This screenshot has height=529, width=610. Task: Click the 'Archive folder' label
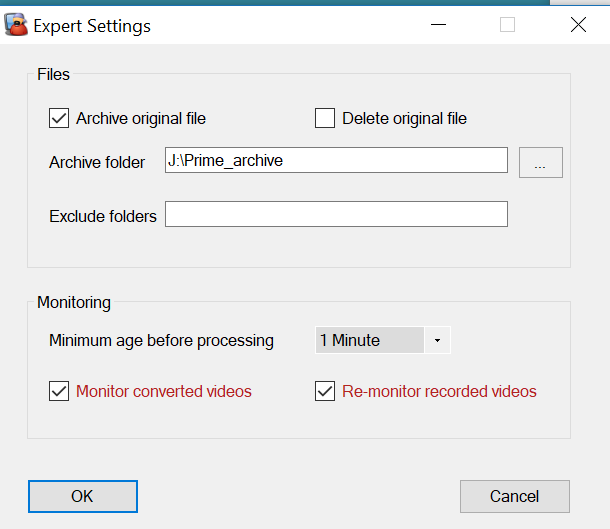pos(97,162)
